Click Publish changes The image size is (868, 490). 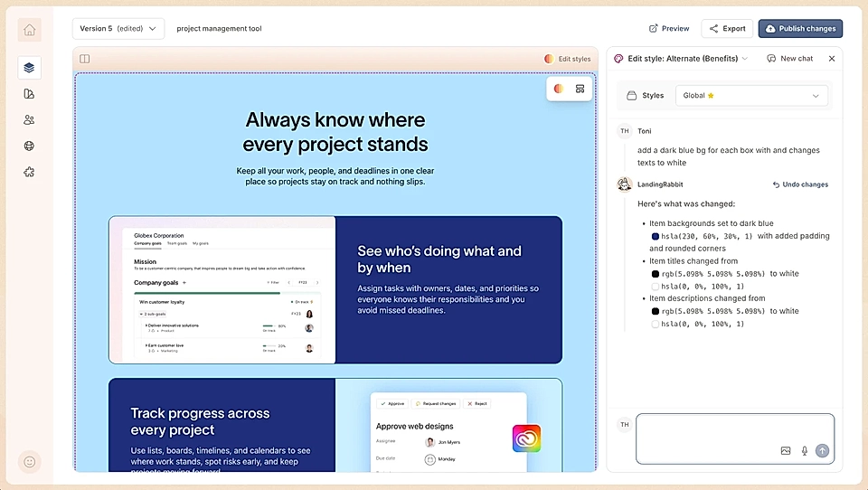pyautogui.click(x=800, y=29)
